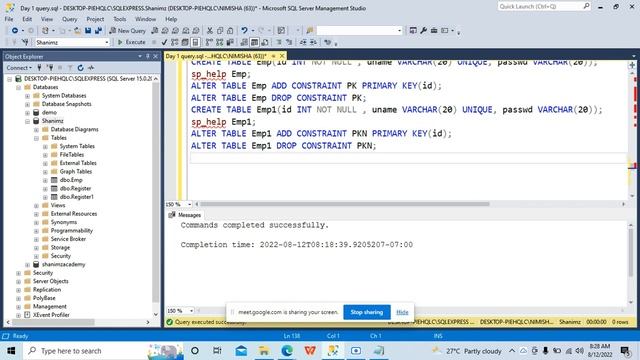Open the Help menu

[171, 19]
